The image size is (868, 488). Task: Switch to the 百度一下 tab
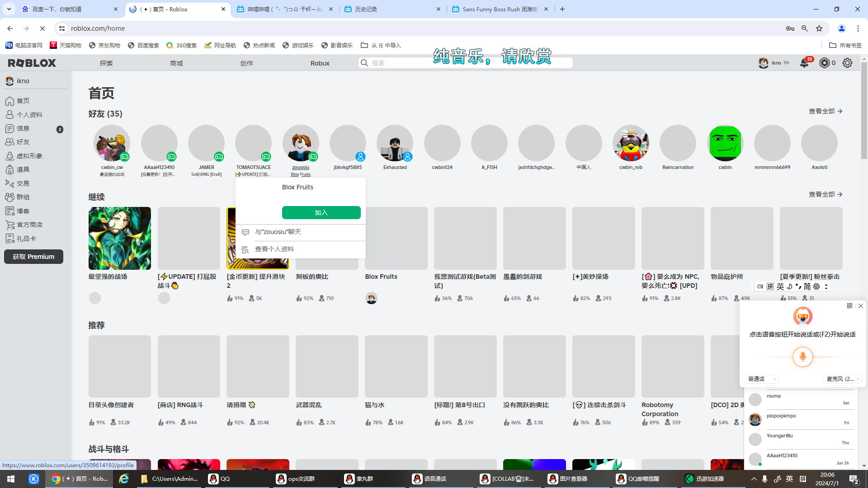[x=70, y=9]
